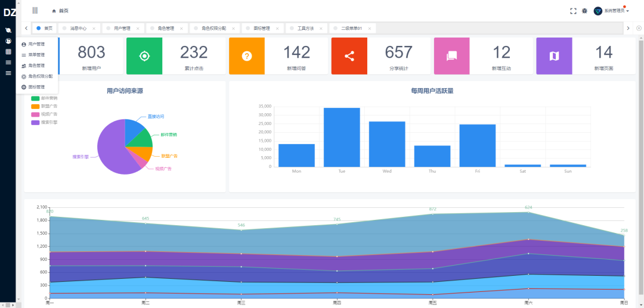Image resolution: width=644 pixels, height=308 pixels.
Task: Toggle 视频广告 legend entry visibility
Action: 44,114
